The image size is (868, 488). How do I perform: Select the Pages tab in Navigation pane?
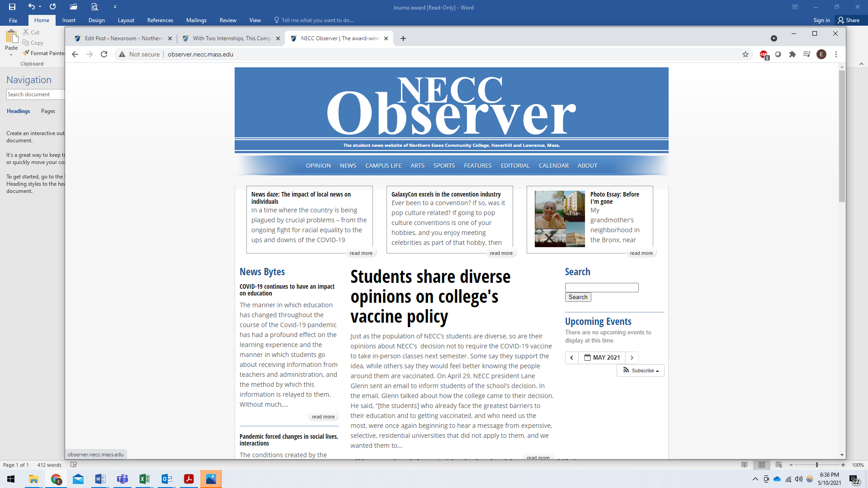pos(48,111)
